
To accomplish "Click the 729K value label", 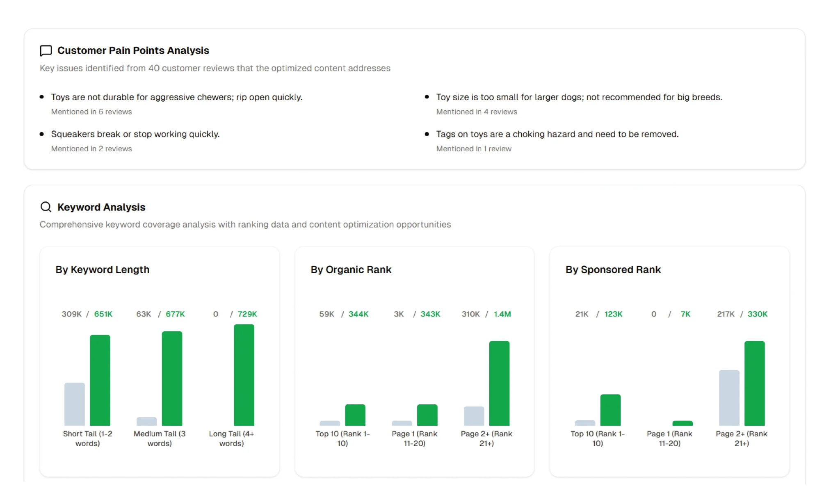I will coord(247,314).
